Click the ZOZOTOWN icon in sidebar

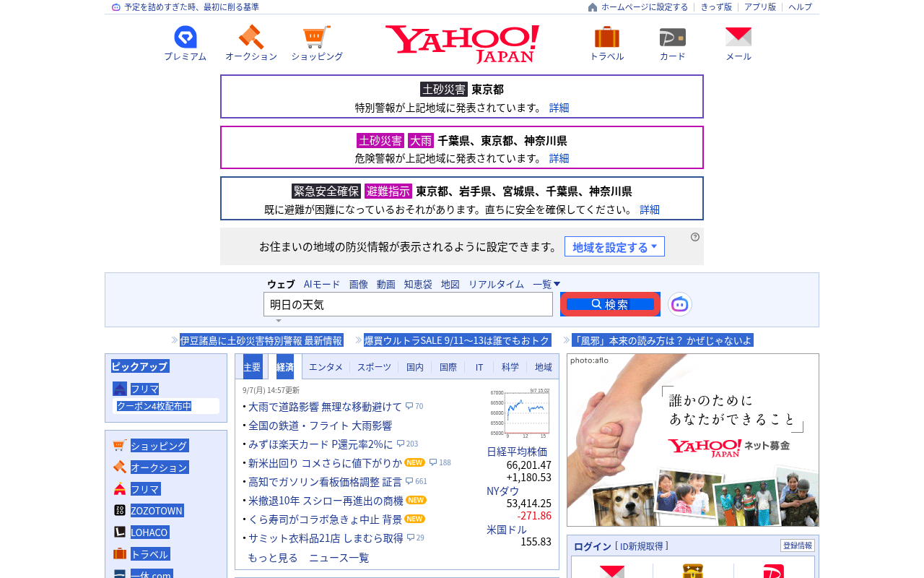[120, 511]
